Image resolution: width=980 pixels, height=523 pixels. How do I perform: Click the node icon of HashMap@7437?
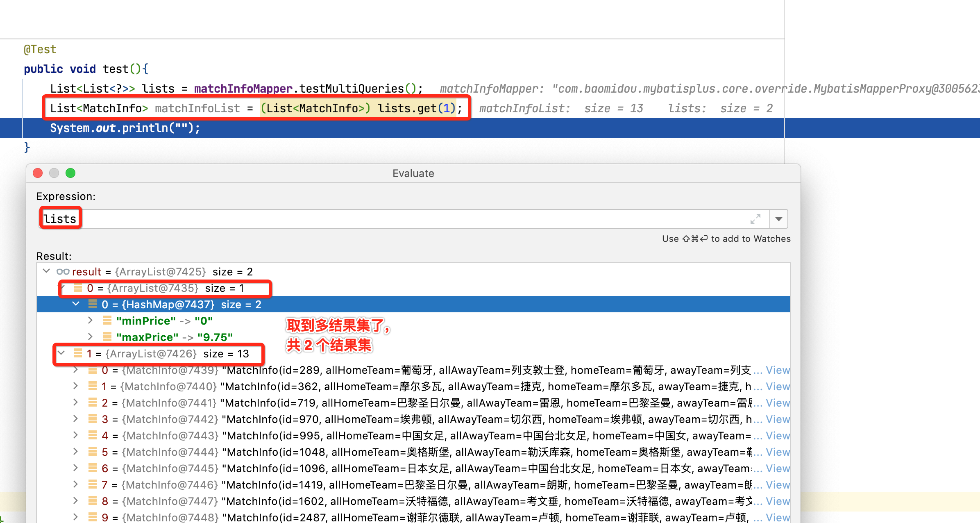[x=92, y=304]
